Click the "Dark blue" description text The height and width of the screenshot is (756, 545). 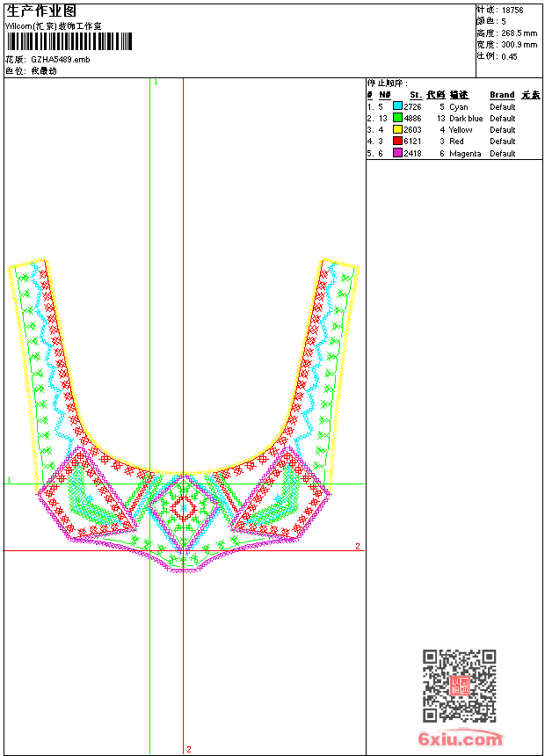click(466, 119)
